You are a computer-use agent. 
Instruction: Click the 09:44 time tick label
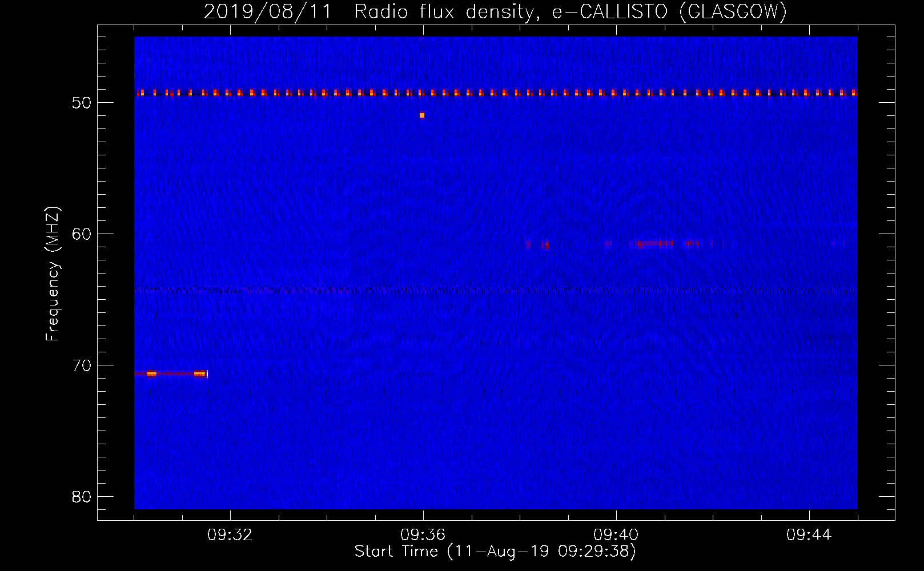(x=809, y=535)
